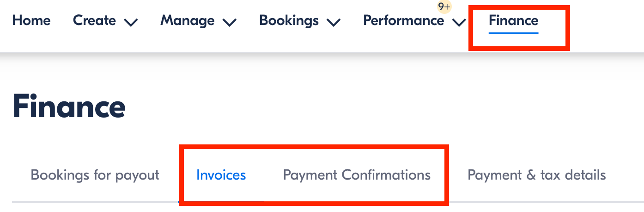Click the Bookings menu label text
644x212 pixels.
(289, 21)
